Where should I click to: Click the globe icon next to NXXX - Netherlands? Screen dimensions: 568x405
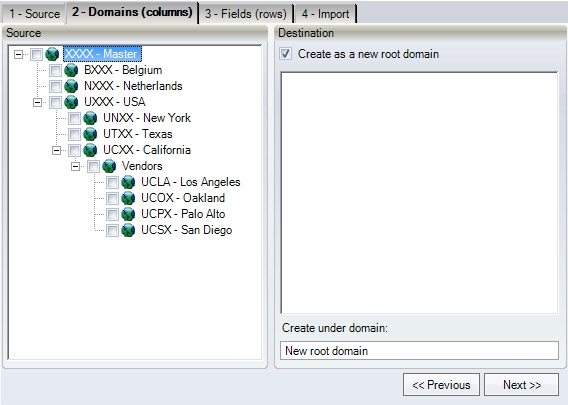point(71,86)
